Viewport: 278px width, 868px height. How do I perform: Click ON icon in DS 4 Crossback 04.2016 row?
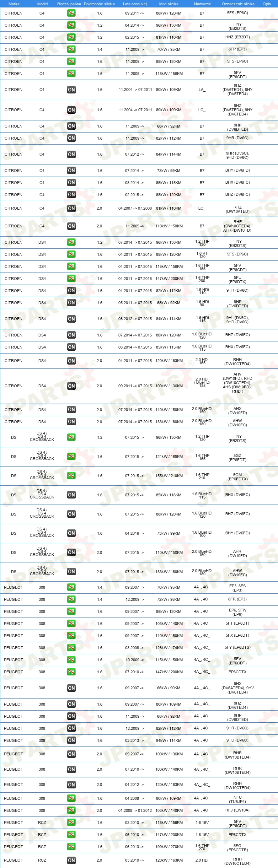(x=71, y=533)
